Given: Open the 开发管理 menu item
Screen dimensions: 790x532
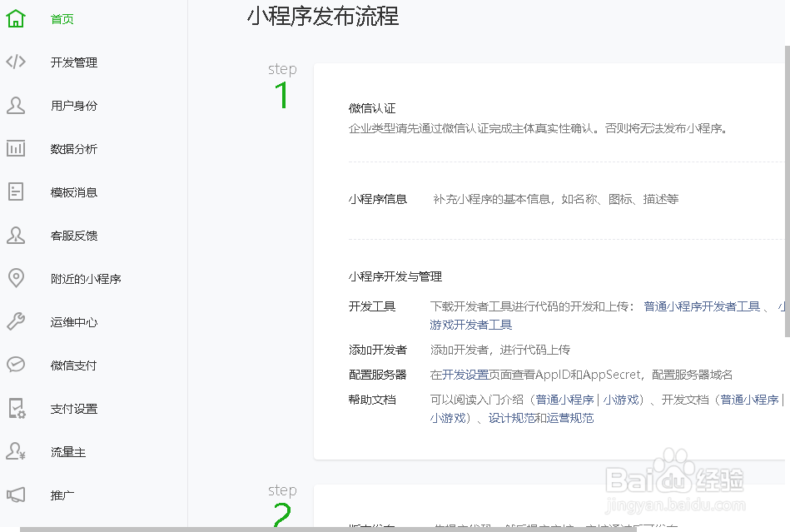Looking at the screenshot, I should [74, 62].
